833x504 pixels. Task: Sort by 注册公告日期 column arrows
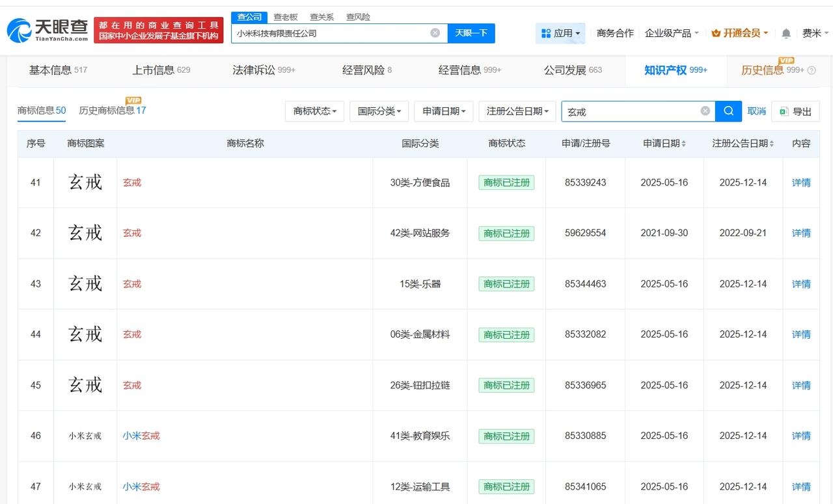[x=772, y=144]
